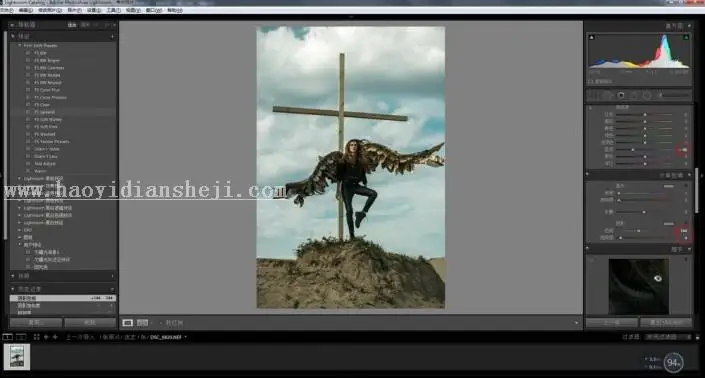Switch to loupe view mode icon
This screenshot has height=378, width=705.
tap(128, 323)
